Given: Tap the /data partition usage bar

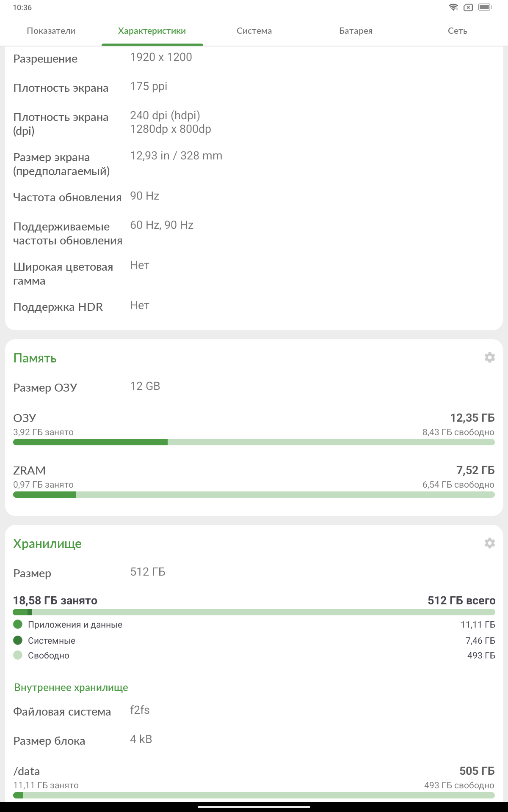Looking at the screenshot, I should click(x=254, y=795).
